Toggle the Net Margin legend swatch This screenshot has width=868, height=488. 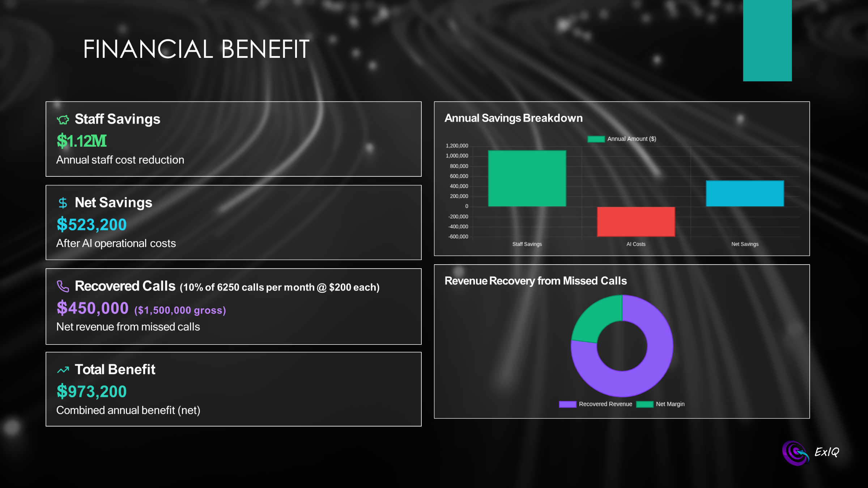644,404
